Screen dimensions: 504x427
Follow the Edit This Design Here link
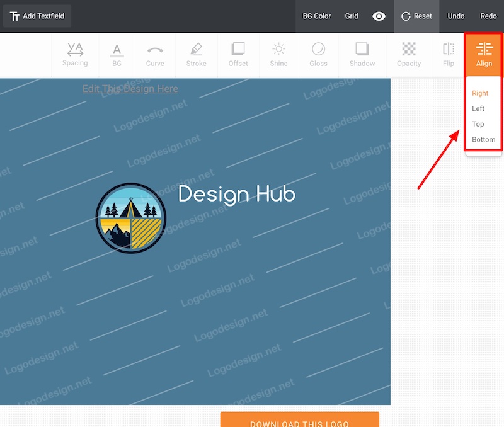pos(130,89)
